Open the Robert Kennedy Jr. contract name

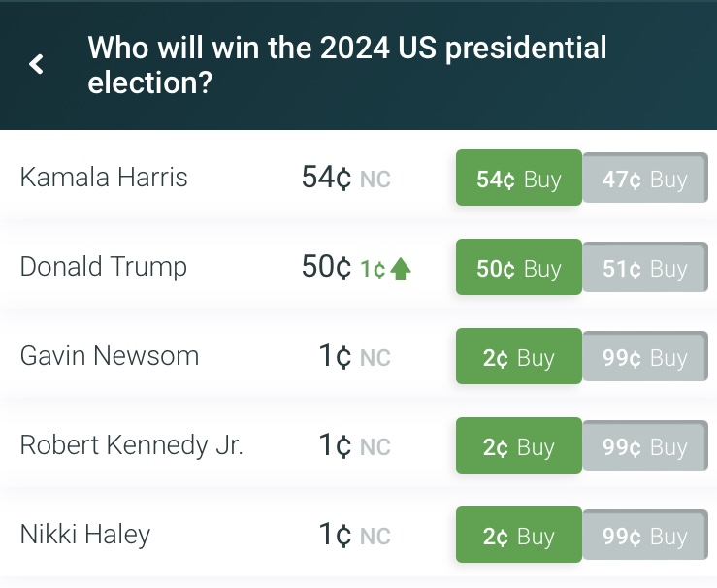tap(131, 446)
